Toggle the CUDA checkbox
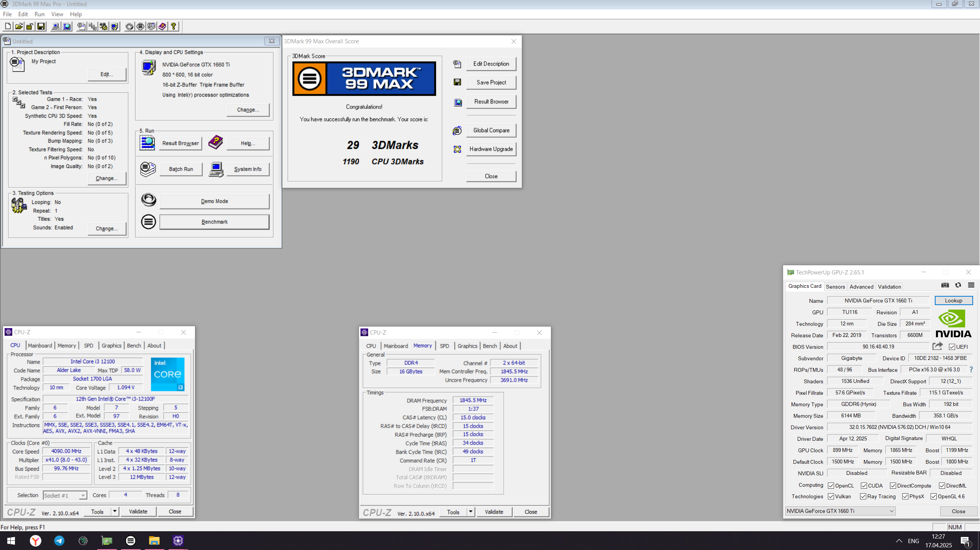 [x=864, y=486]
